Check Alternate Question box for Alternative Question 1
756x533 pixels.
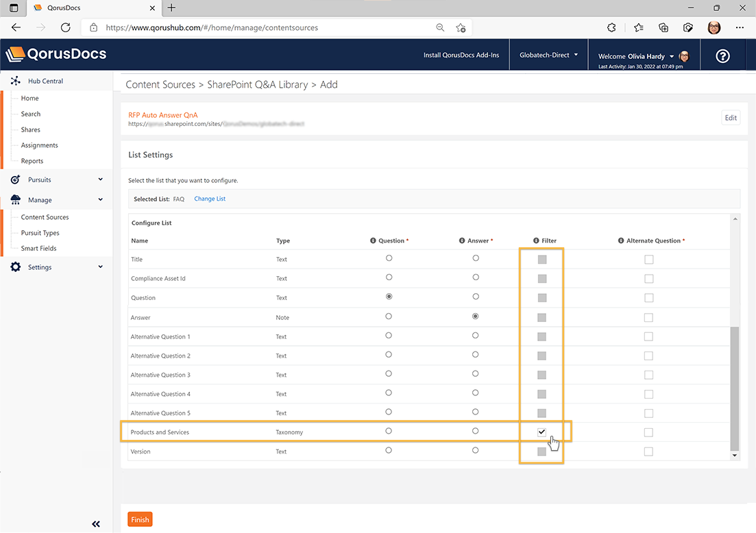point(648,336)
